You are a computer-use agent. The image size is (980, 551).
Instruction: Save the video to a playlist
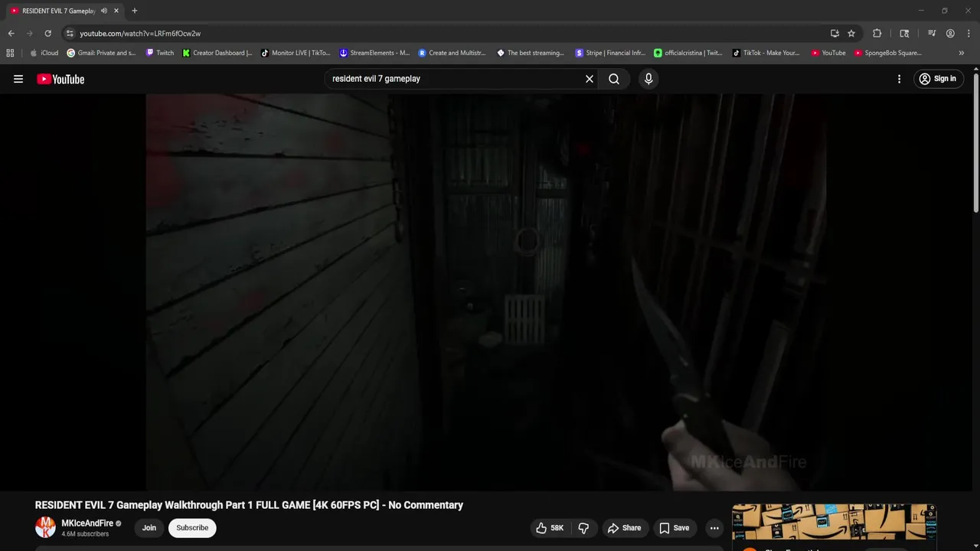point(674,528)
